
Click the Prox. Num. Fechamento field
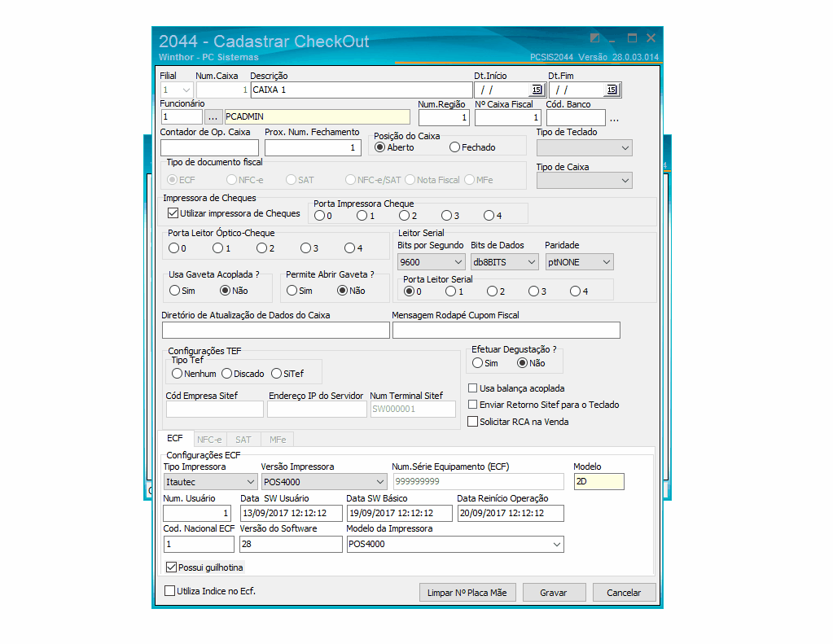313,147
